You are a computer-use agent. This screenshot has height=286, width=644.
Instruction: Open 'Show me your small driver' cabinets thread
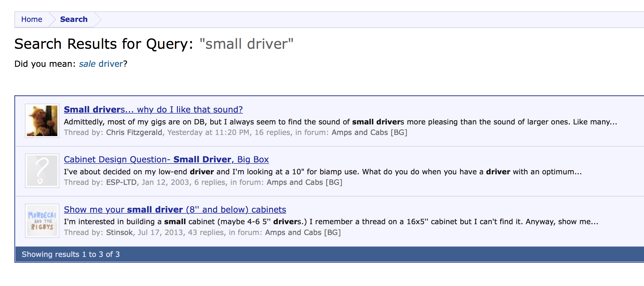click(175, 210)
